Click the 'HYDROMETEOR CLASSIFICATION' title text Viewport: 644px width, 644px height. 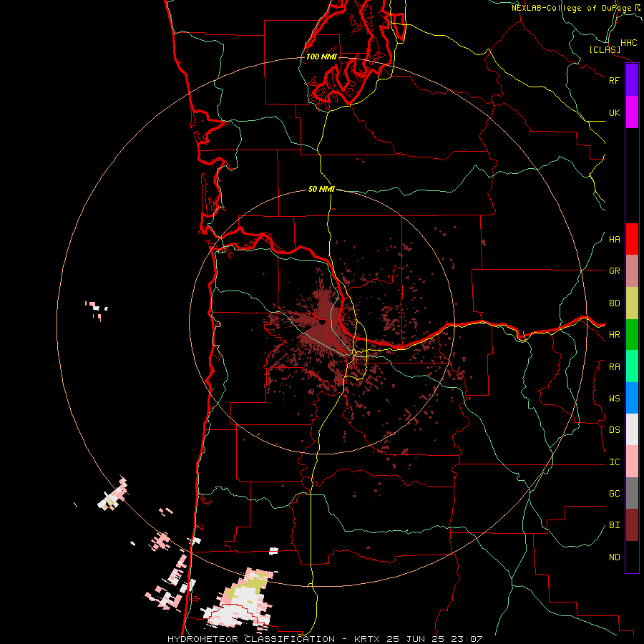tap(251, 639)
